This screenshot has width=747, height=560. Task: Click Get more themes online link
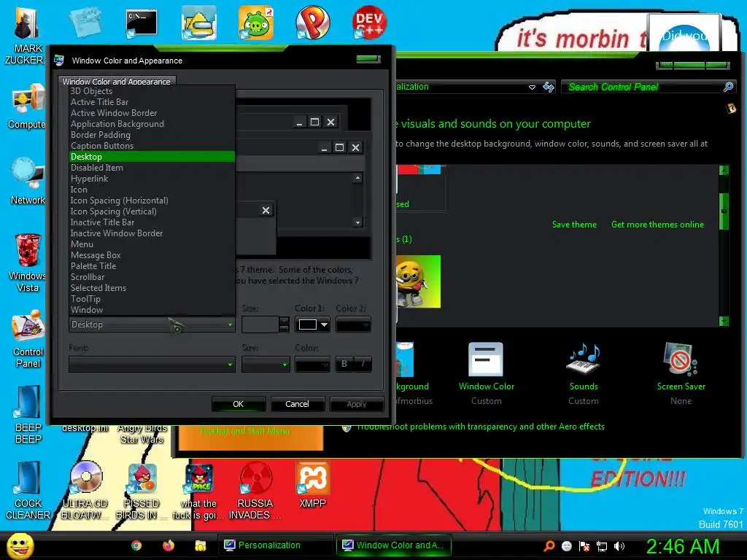click(x=657, y=225)
